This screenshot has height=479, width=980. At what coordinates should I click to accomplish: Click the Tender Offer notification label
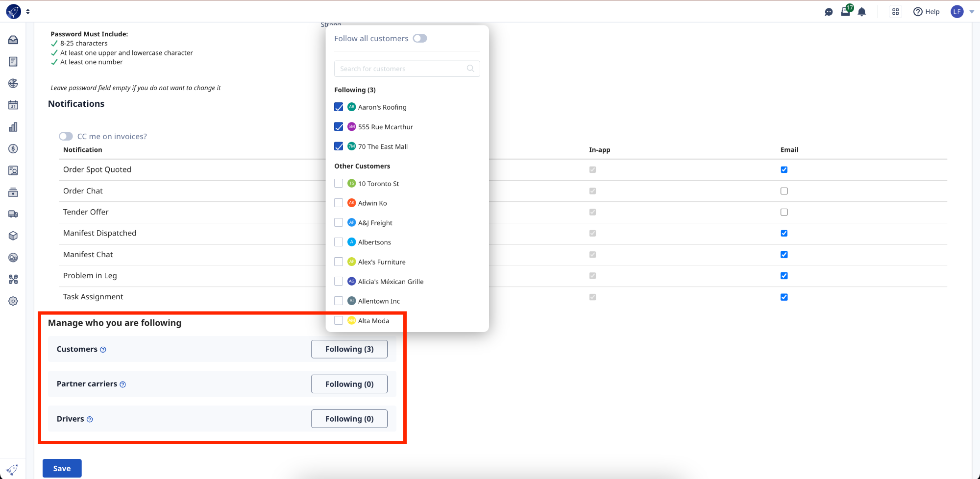86,212
